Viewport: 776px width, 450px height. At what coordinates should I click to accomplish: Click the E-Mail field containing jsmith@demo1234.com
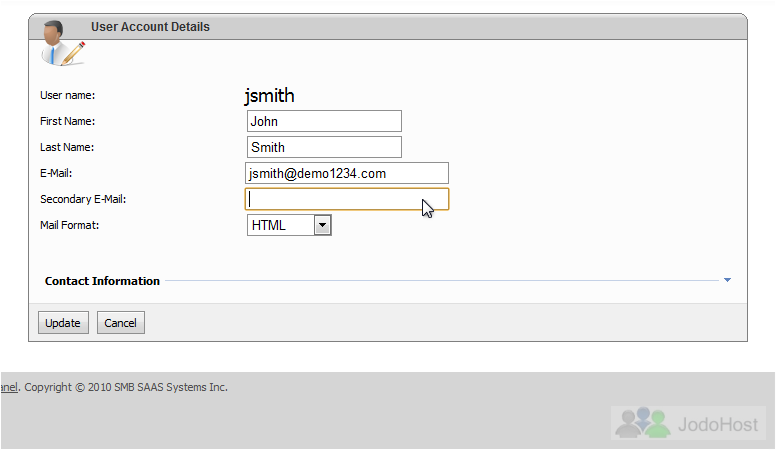click(347, 173)
